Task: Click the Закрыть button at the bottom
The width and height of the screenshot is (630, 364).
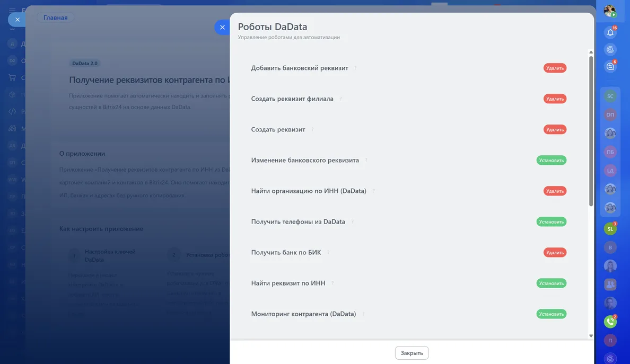Action: pyautogui.click(x=412, y=353)
